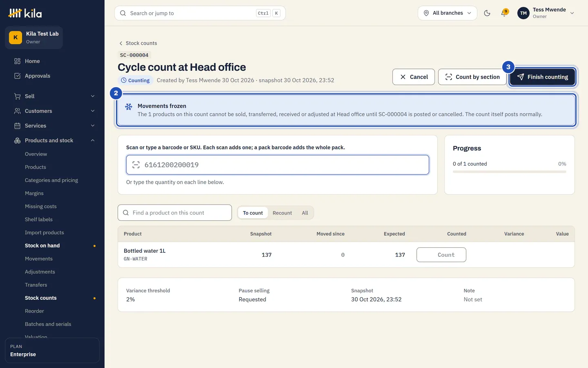This screenshot has width=588, height=368.
Task: Click the Enterprise plan card
Action: [52, 350]
